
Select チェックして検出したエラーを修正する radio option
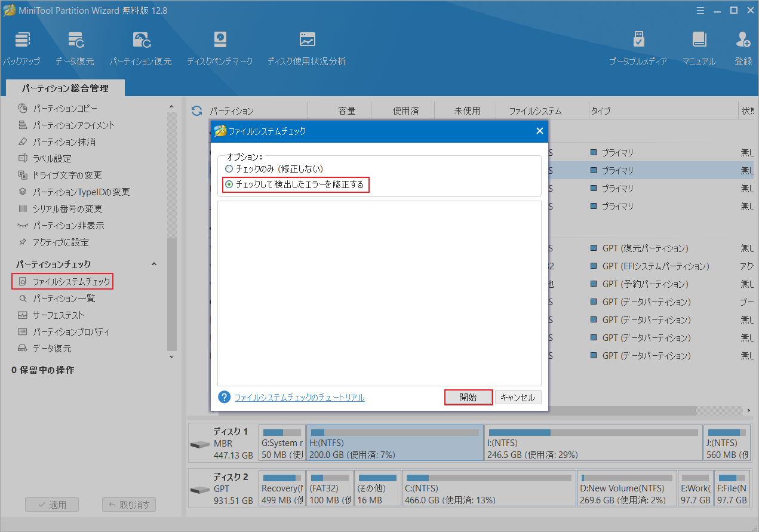(294, 184)
